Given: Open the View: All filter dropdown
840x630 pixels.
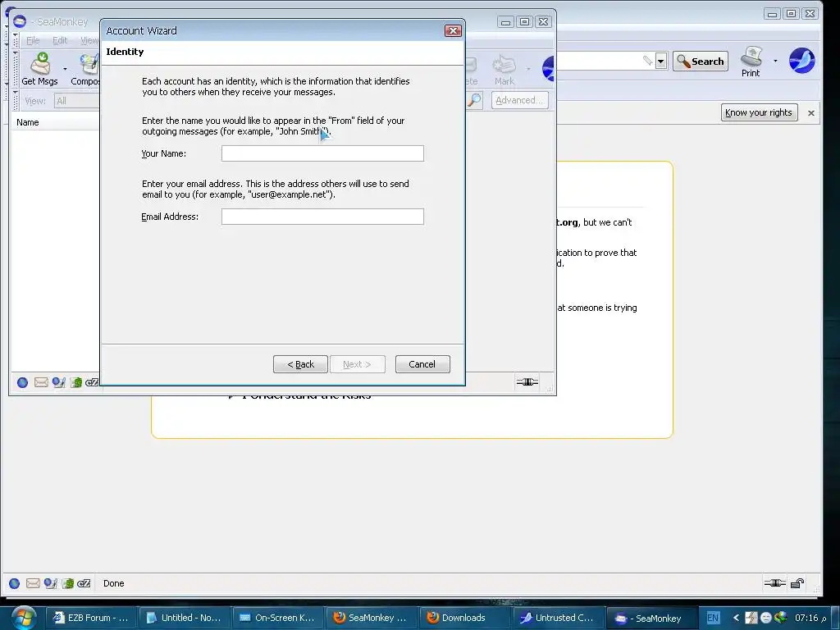Looking at the screenshot, I should pos(76,101).
